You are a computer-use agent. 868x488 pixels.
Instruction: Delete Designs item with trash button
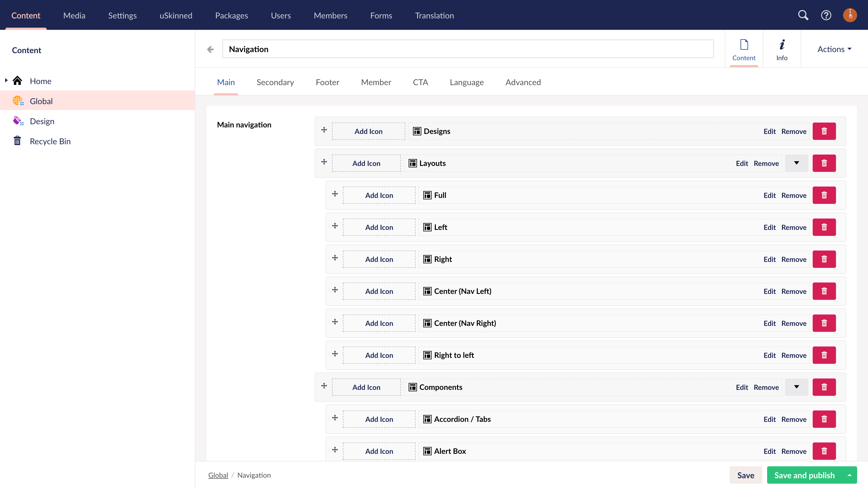click(824, 131)
